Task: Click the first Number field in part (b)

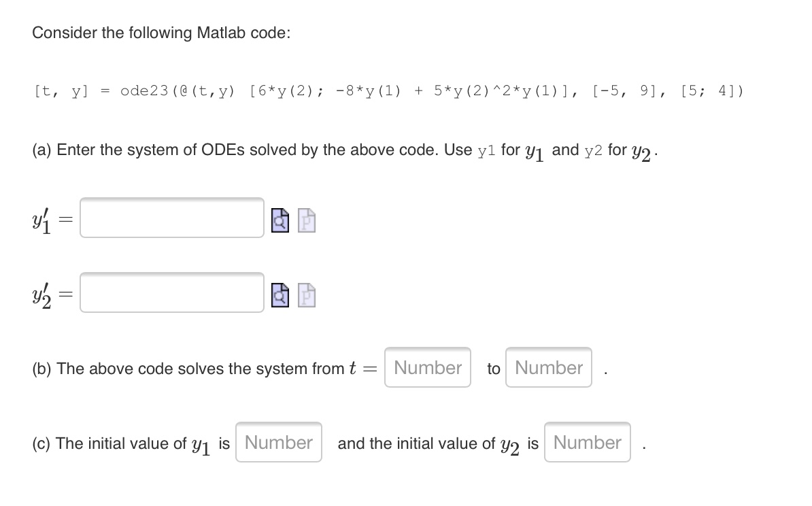Action: point(427,367)
